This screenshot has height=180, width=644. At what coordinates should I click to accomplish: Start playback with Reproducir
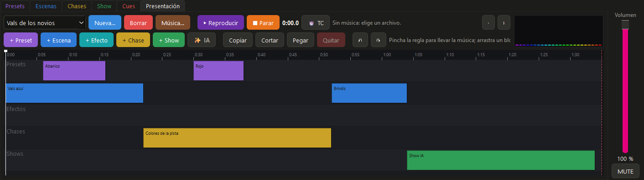221,22
